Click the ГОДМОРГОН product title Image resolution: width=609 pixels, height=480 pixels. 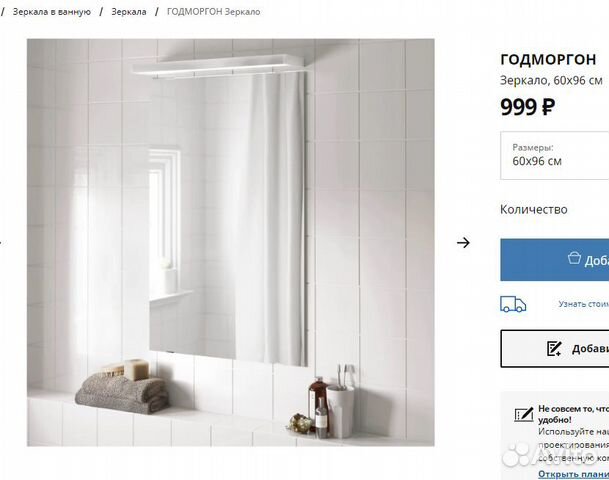(x=548, y=59)
